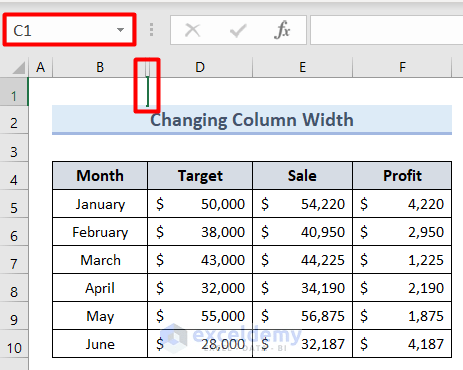Select row 5 header
Image resolution: width=463 pixels, height=370 pixels.
point(14,204)
